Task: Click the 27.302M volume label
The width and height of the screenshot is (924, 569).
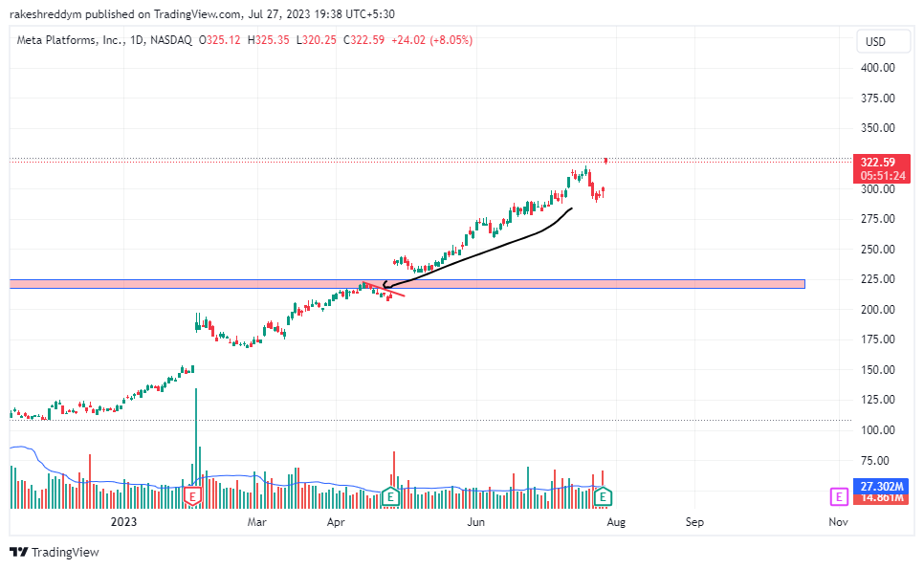Action: (x=882, y=486)
